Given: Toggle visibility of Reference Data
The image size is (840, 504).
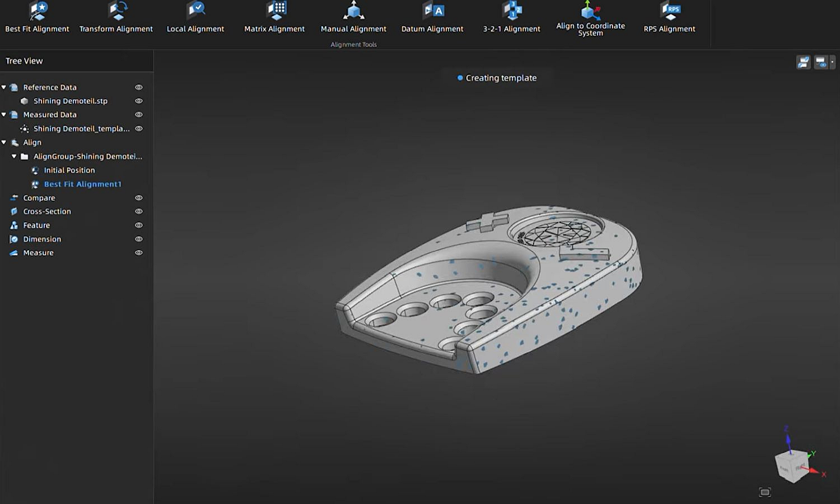Looking at the screenshot, I should [x=139, y=87].
